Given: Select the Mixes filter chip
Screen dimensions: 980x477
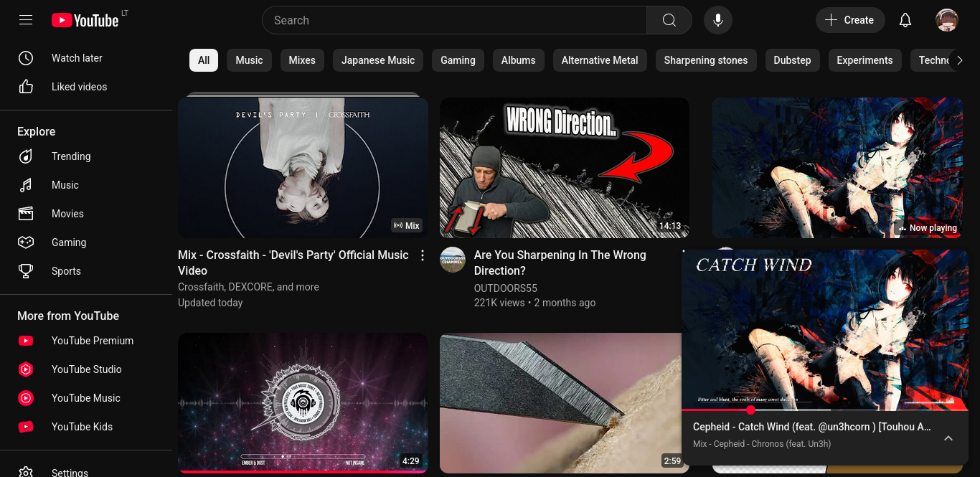Looking at the screenshot, I should click(302, 60).
